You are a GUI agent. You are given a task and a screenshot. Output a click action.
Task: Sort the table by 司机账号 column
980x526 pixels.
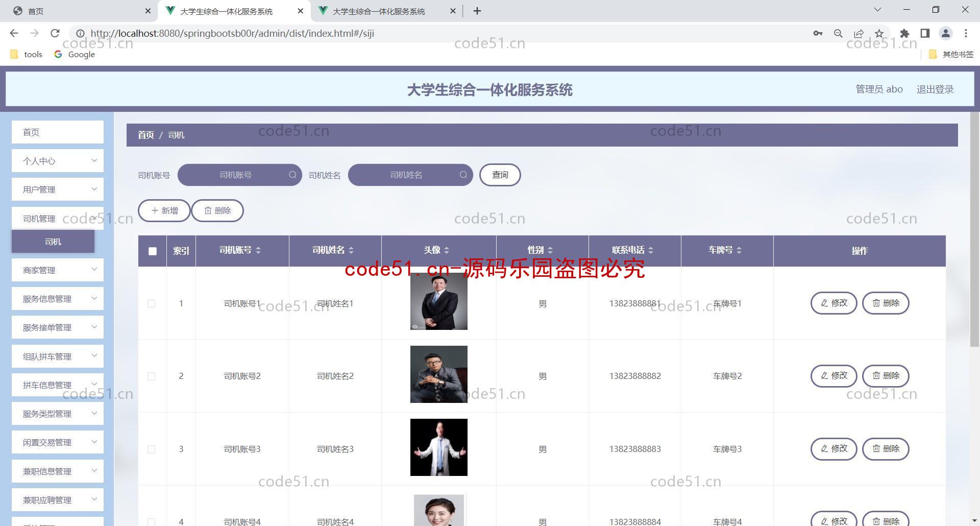tap(258, 250)
